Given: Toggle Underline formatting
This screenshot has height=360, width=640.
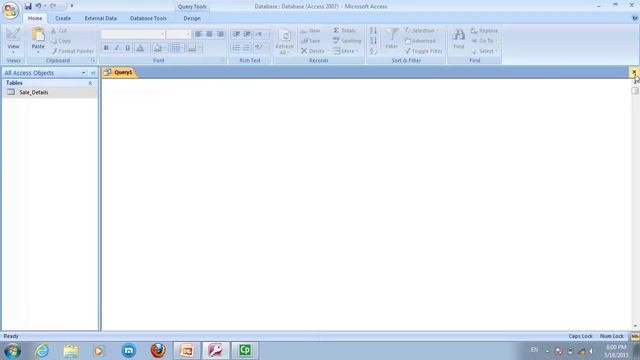Looking at the screenshot, I should click(128, 48).
